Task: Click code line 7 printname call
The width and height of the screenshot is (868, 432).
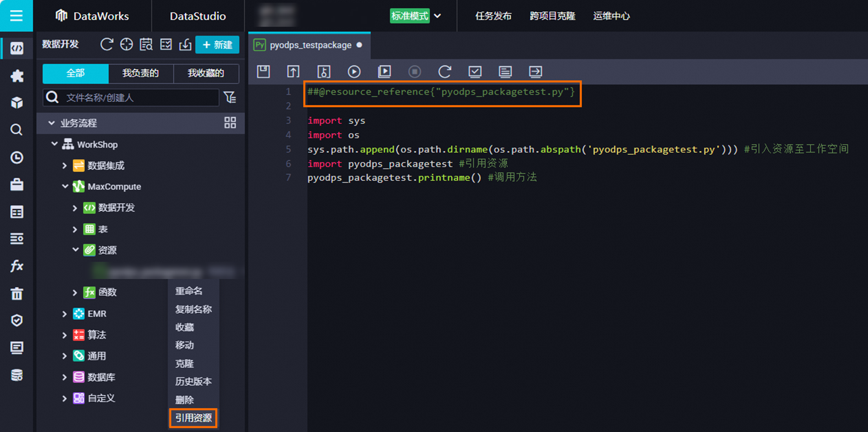Action: [394, 178]
